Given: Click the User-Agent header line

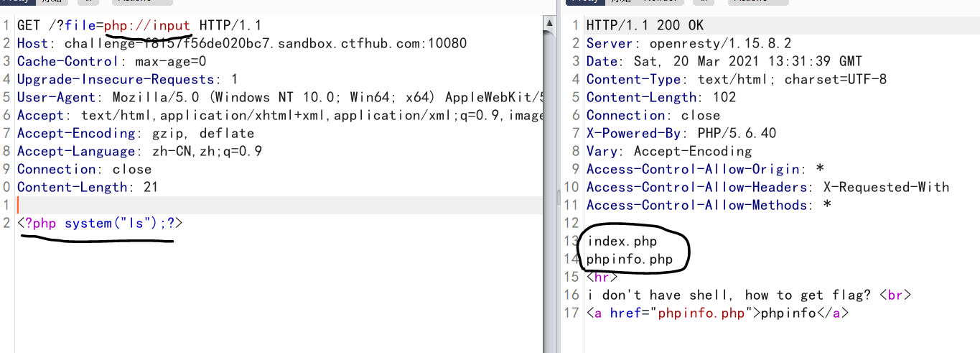Looking at the screenshot, I should 281,97.
